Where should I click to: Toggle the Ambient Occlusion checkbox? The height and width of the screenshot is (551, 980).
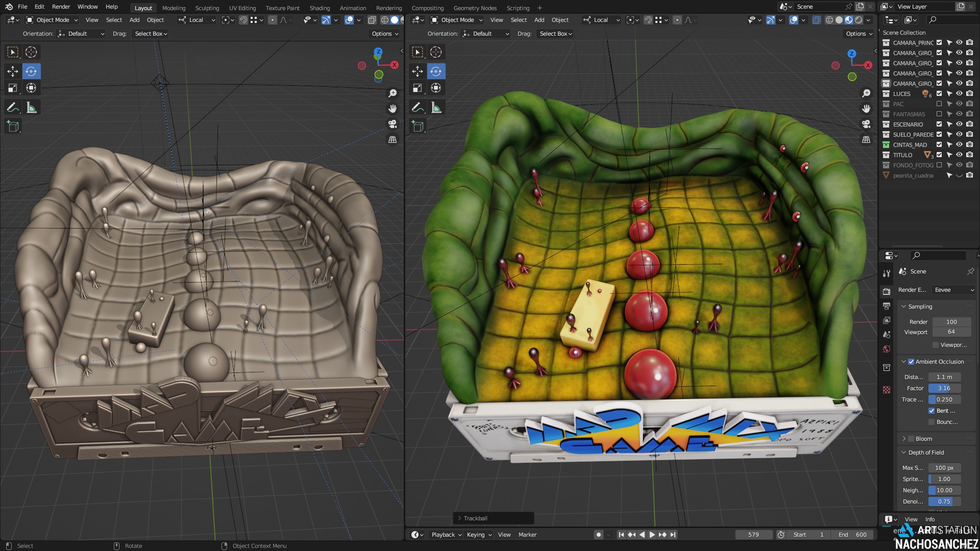coord(911,362)
